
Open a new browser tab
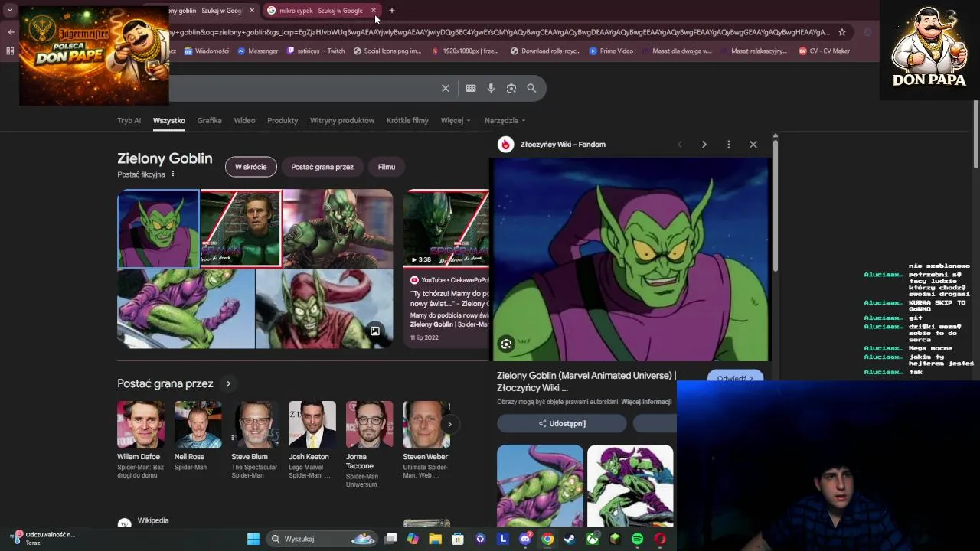pyautogui.click(x=391, y=11)
